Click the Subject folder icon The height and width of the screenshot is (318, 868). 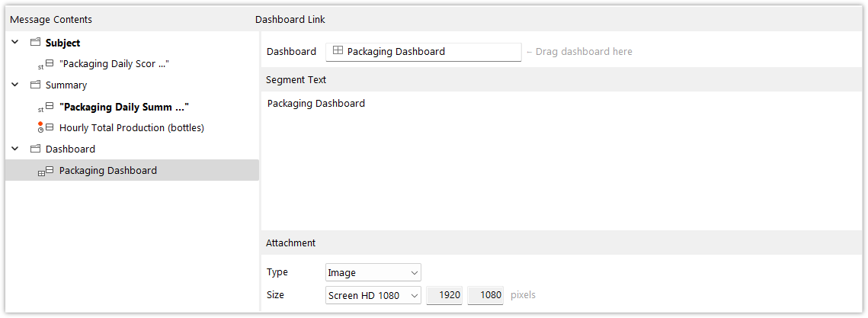coord(35,43)
